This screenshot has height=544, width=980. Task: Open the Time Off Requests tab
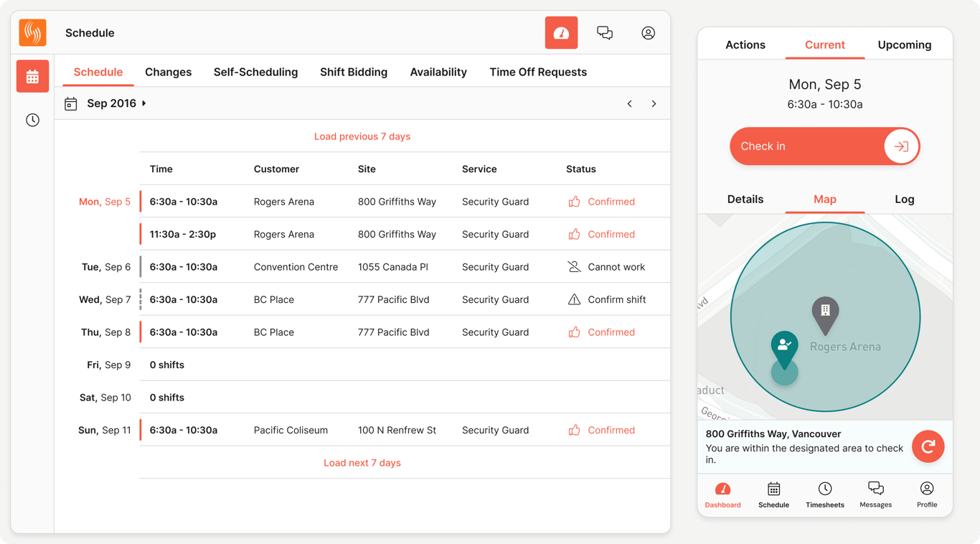tap(538, 72)
